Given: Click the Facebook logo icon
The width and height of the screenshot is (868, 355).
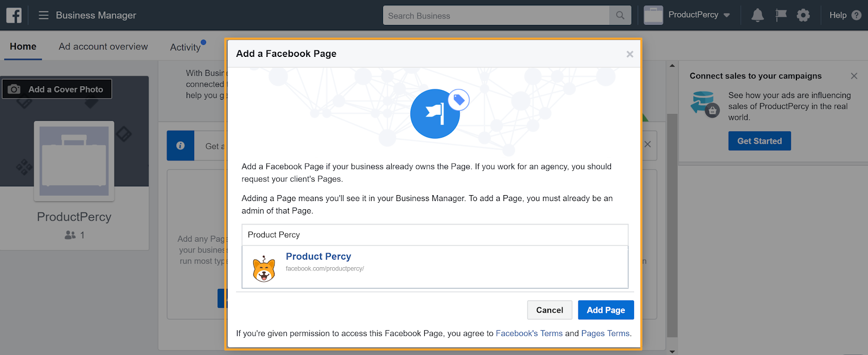Looking at the screenshot, I should (14, 15).
